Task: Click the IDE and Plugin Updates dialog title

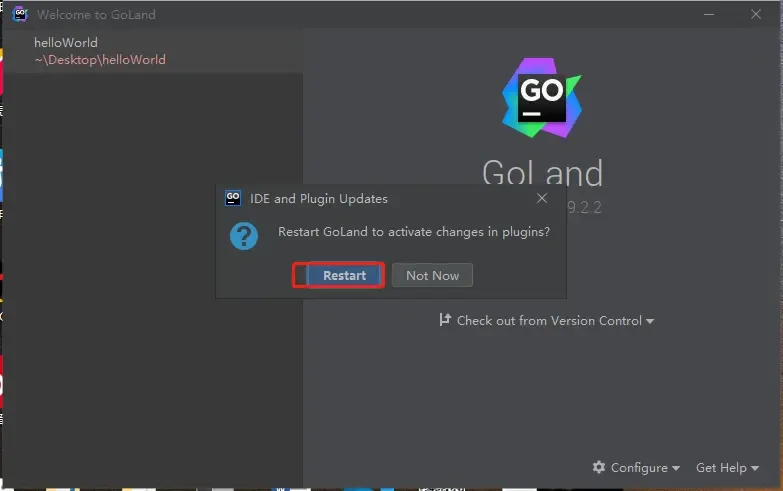Action: click(316, 198)
